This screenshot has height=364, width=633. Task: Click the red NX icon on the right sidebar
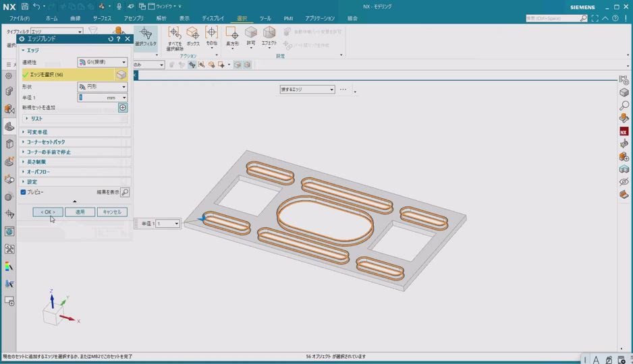tap(624, 131)
